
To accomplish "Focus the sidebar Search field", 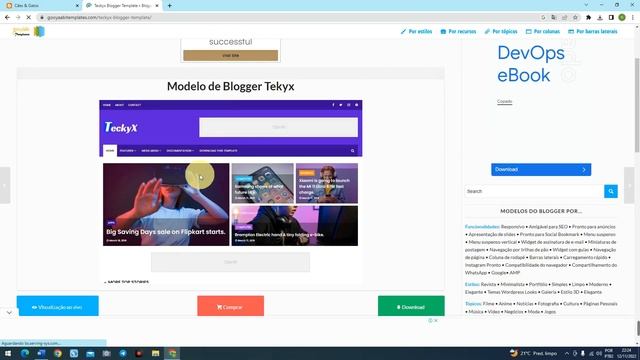I will [534, 191].
